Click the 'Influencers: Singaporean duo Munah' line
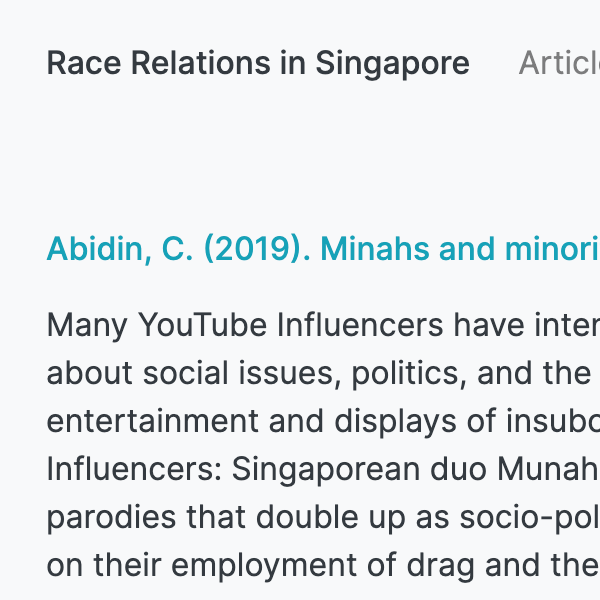Viewport: 600px width, 600px height. point(323,470)
